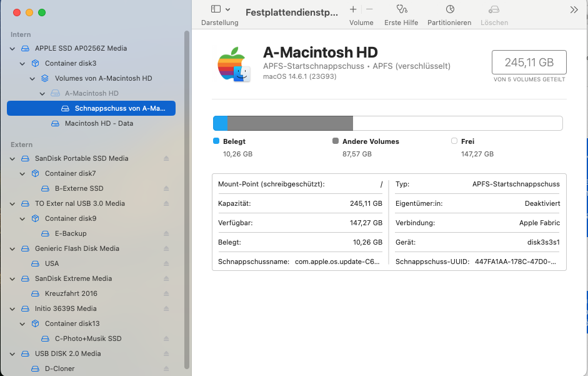Collapse the APPLE SSD AP0256Z Media tree
The width and height of the screenshot is (588, 376).
13,48
